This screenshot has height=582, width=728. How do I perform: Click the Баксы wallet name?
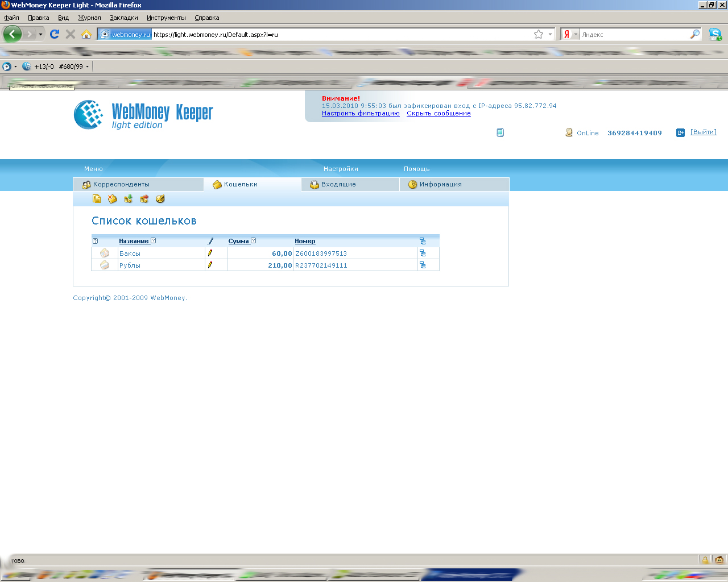click(130, 253)
